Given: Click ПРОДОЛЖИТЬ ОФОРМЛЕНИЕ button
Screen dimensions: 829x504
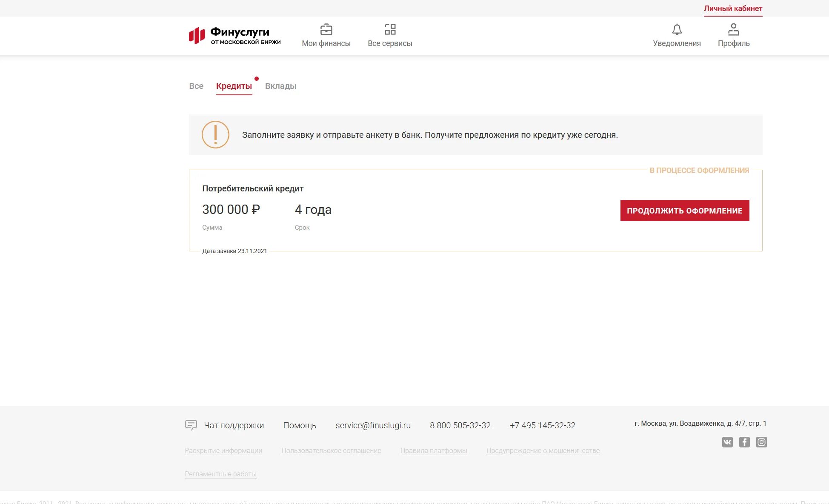Looking at the screenshot, I should pos(685,211).
